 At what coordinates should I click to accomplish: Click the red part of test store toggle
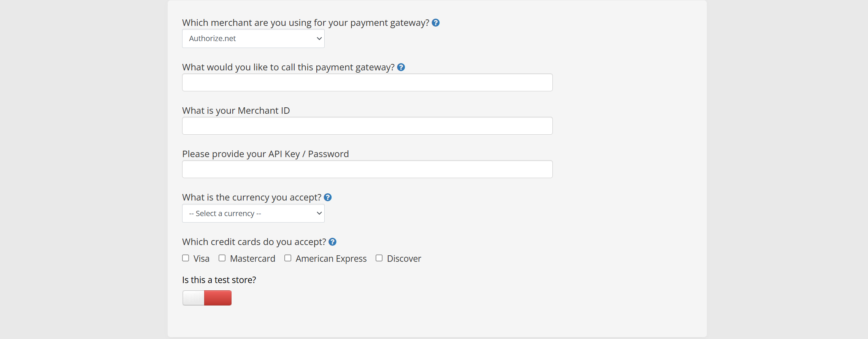[218, 298]
